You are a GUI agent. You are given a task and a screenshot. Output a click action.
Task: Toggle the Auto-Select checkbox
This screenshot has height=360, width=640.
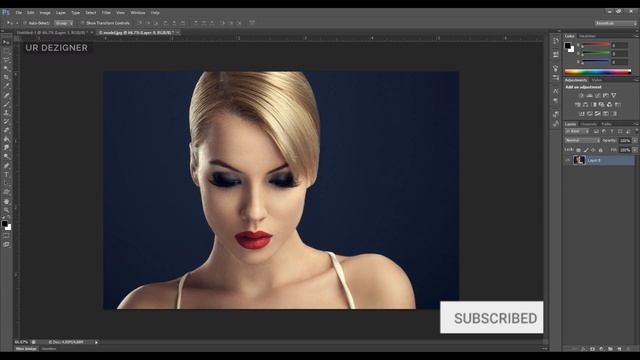tap(25, 23)
